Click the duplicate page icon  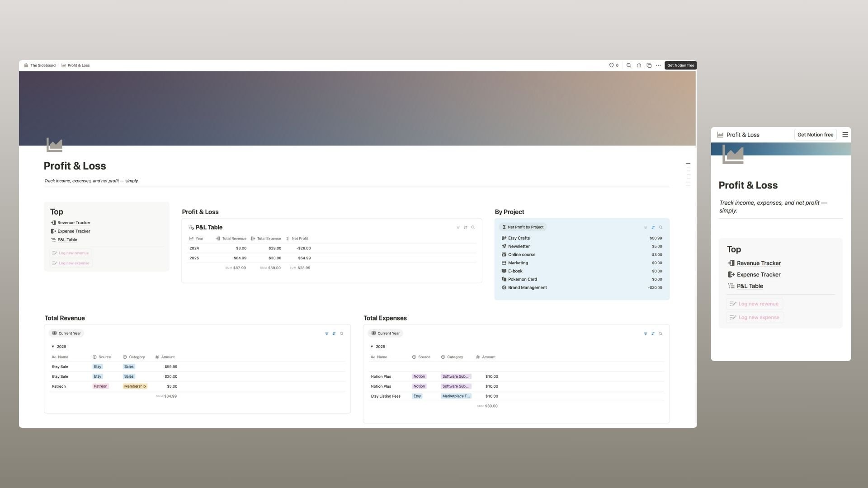649,66
